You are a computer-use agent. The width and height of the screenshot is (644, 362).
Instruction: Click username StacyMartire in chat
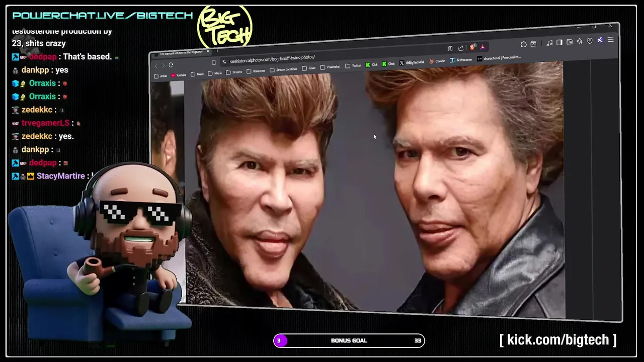(60, 176)
